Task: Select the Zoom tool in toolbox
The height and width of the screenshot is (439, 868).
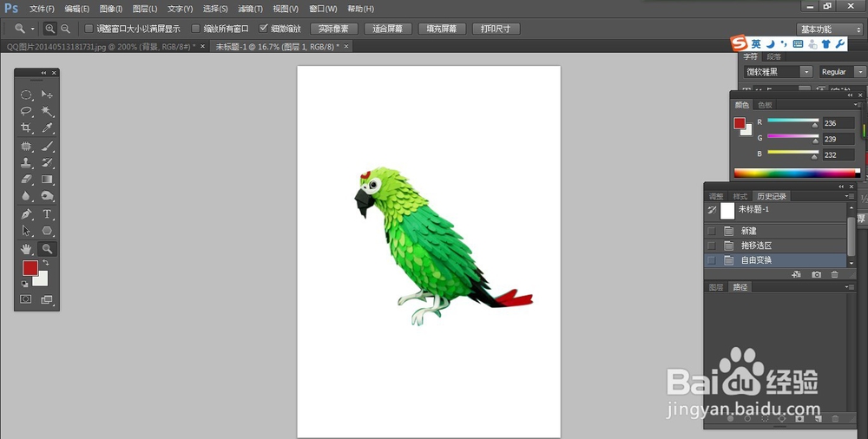Action: pyautogui.click(x=47, y=249)
